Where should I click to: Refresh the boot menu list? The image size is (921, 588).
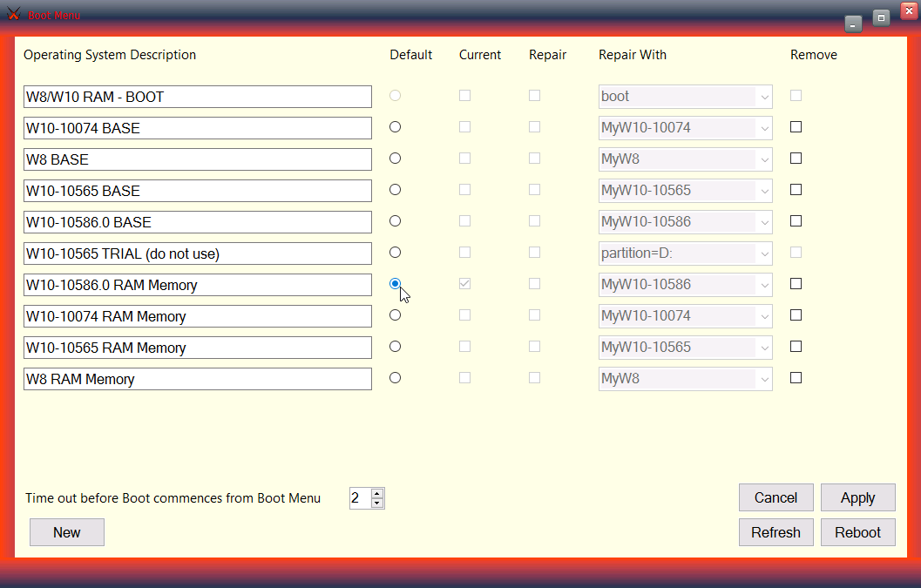point(775,532)
